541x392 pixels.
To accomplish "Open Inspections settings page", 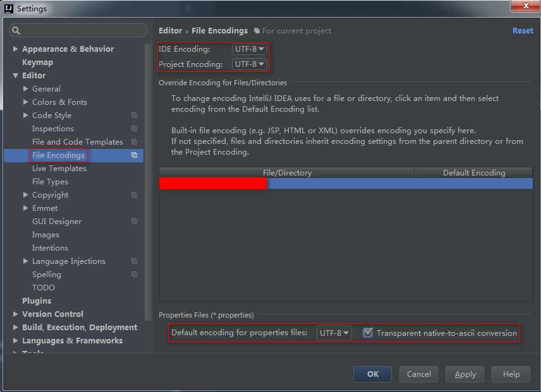I will pyautogui.click(x=53, y=129).
